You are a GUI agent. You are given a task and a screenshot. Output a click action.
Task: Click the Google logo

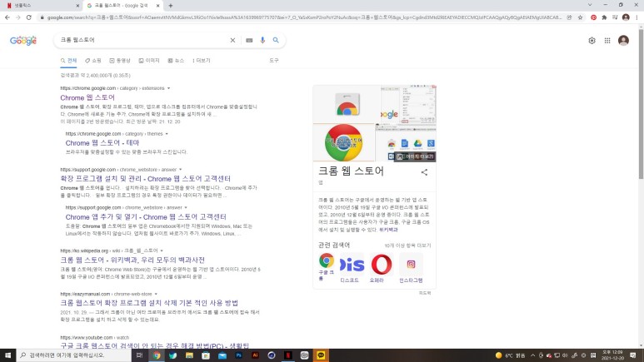23,40
